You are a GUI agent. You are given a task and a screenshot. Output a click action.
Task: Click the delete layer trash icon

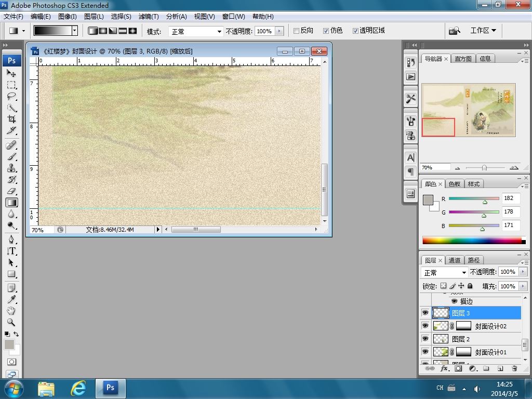(514, 368)
